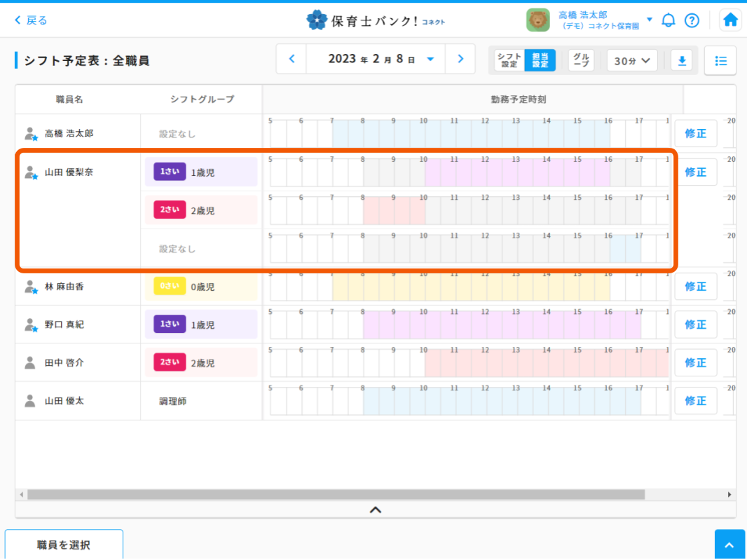
Task: Click 職員を選択 button
Action: [x=64, y=545]
